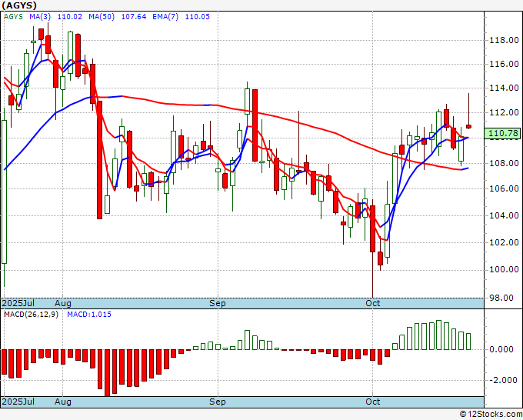Click the 114.00 price axis label

(x=504, y=88)
